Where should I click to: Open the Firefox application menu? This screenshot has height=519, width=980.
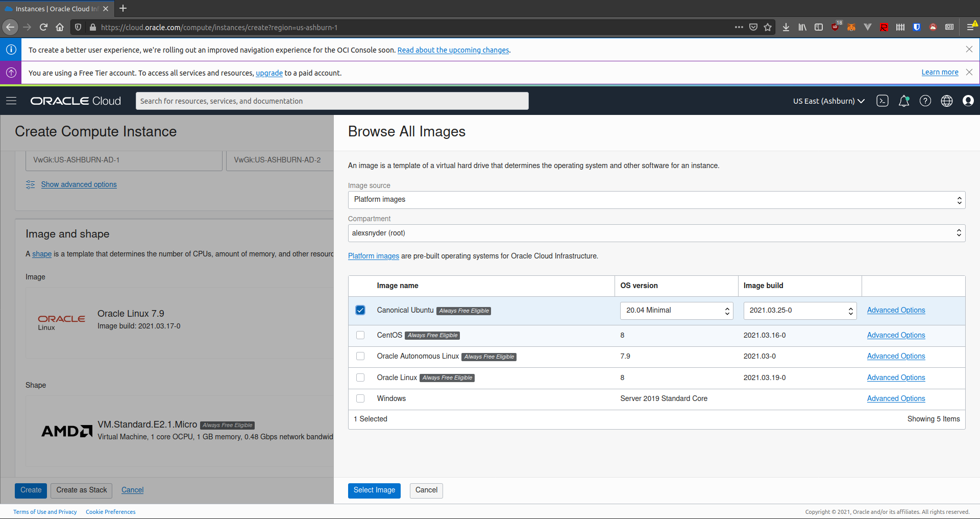(x=971, y=27)
